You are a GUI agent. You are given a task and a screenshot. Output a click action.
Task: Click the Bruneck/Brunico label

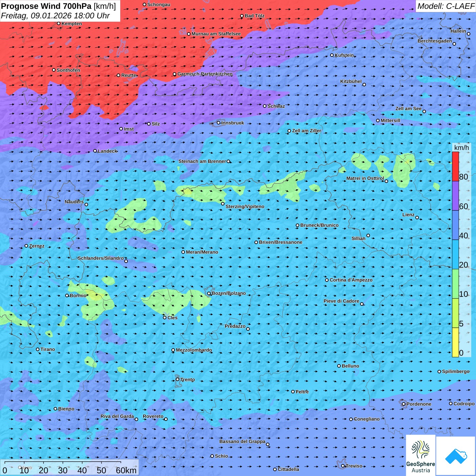[319, 225]
